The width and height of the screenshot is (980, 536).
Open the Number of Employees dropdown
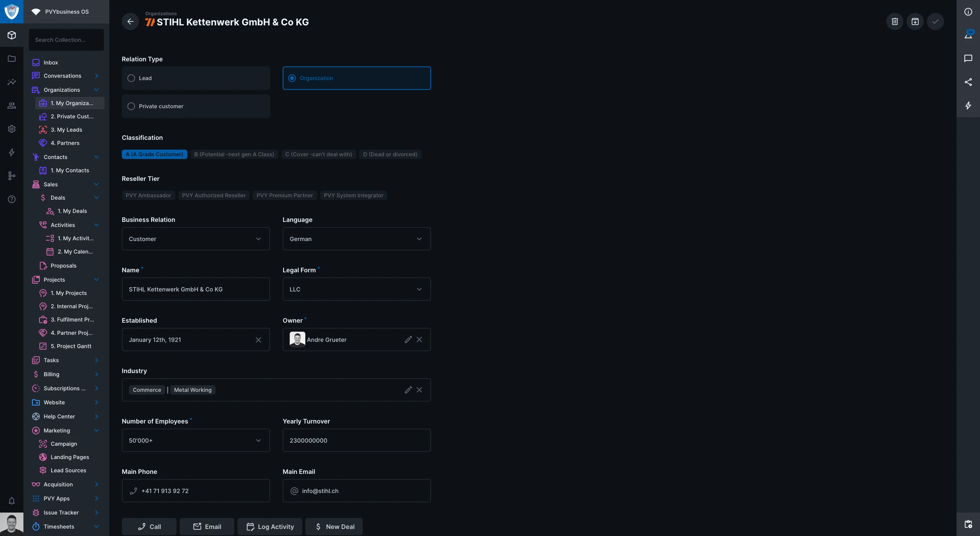(196, 440)
